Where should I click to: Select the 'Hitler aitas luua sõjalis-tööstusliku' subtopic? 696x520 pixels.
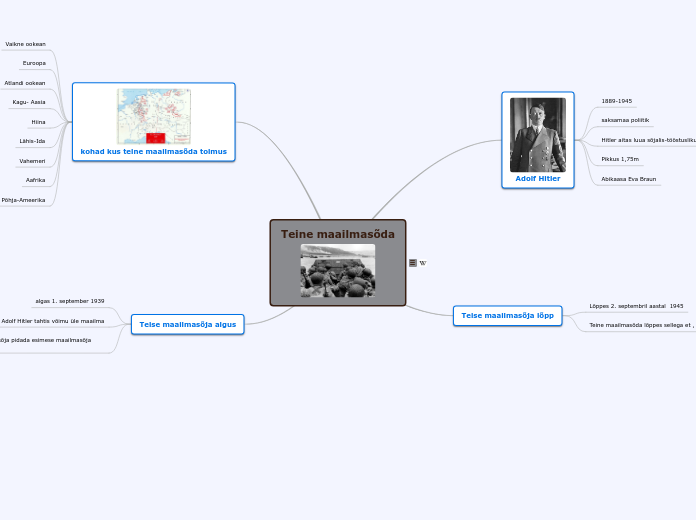(x=649, y=140)
